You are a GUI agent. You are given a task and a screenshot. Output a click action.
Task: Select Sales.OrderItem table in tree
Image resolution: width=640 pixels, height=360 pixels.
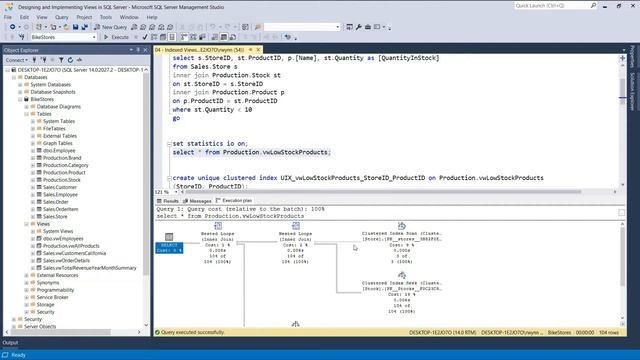[x=60, y=209]
